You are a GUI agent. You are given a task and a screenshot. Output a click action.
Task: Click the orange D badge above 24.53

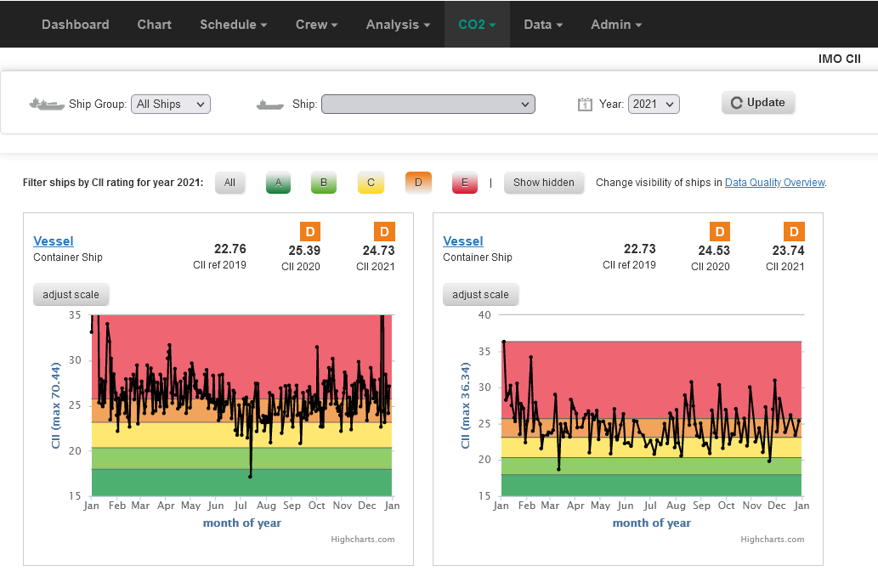click(720, 231)
